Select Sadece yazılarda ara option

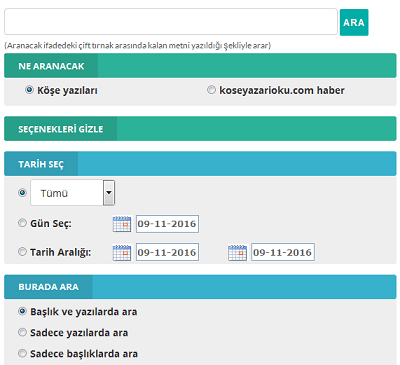tap(22, 332)
